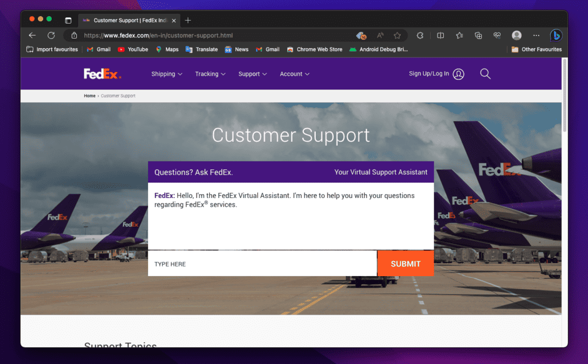Add this page to favourites star
The height and width of the screenshot is (364, 588).
397,35
